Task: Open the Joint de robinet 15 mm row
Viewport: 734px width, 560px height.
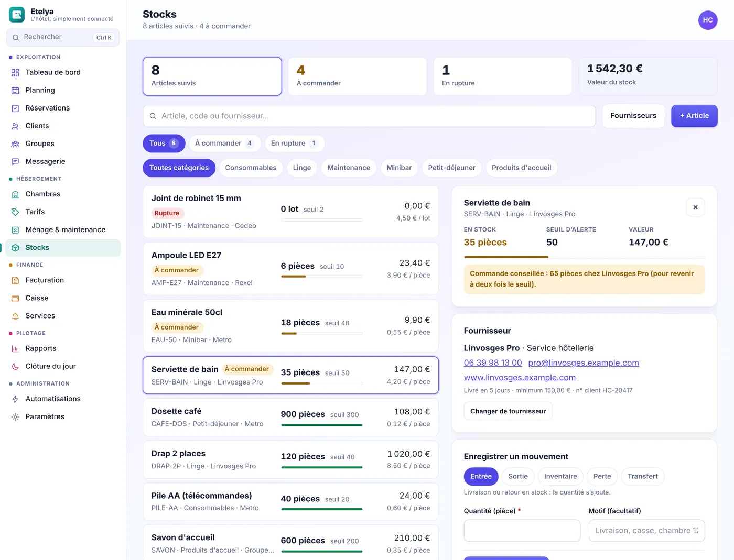Action: (291, 212)
